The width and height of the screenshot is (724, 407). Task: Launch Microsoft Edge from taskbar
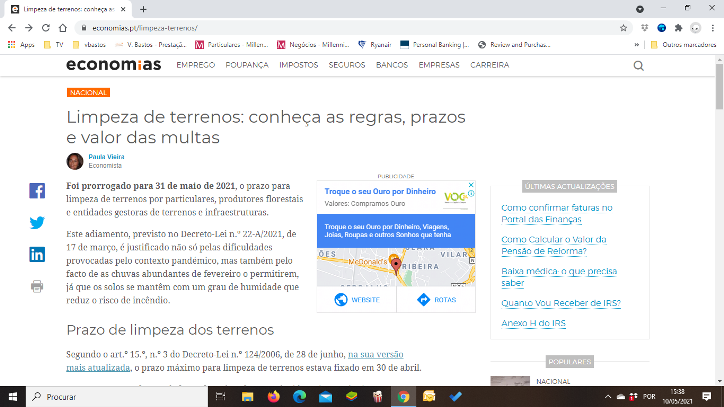click(x=299, y=396)
